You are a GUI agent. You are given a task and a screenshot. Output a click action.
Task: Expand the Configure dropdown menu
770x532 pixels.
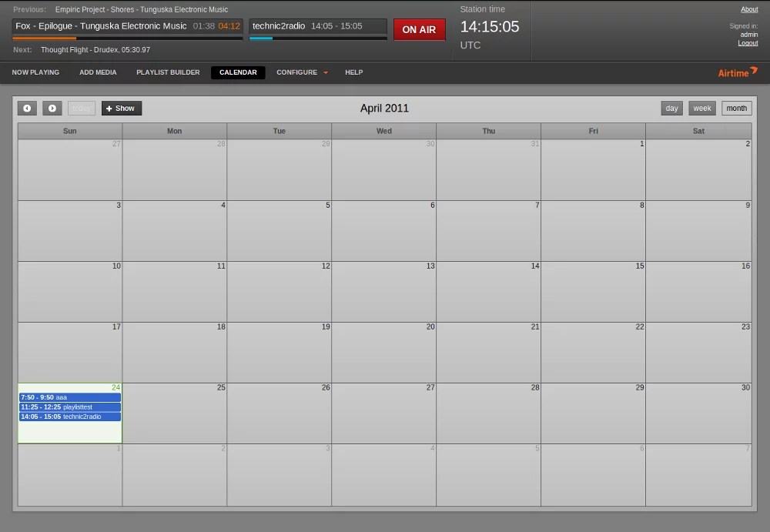(x=302, y=72)
